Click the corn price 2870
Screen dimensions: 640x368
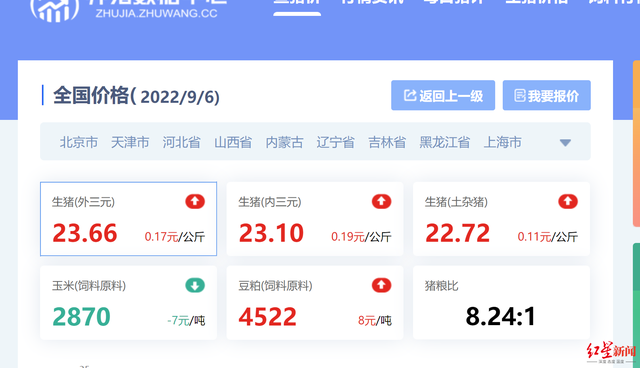(82, 317)
